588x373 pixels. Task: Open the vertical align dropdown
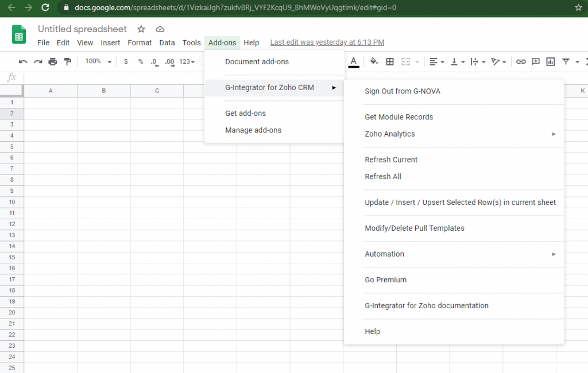(x=458, y=62)
